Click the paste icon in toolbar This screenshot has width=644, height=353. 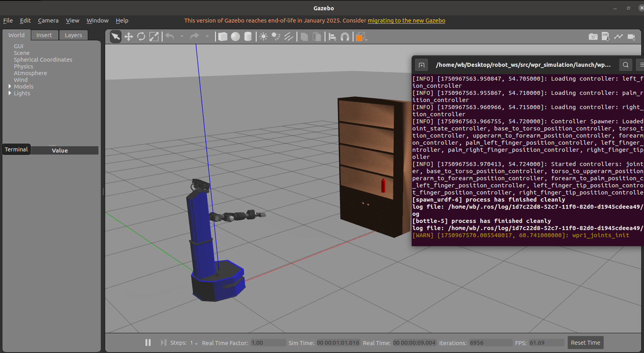[x=317, y=37]
